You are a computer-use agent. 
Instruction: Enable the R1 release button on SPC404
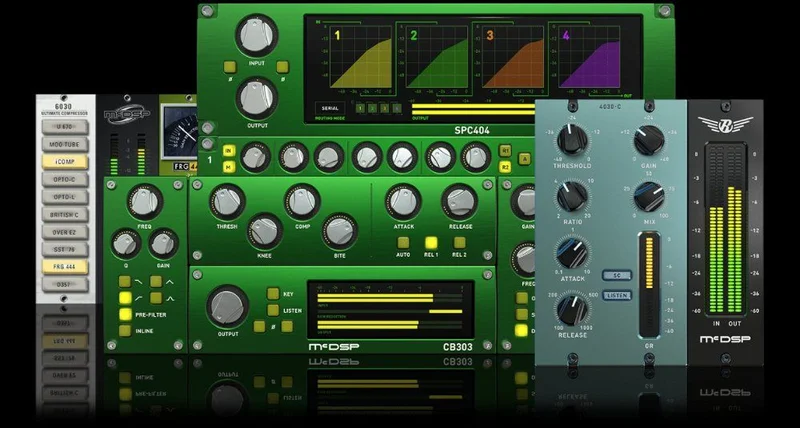click(x=506, y=151)
